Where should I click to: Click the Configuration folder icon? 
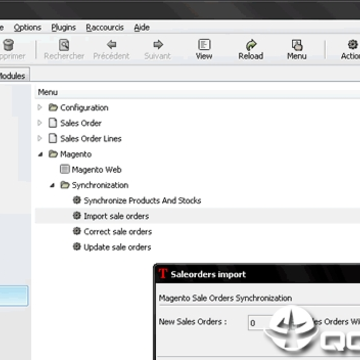tap(53, 108)
